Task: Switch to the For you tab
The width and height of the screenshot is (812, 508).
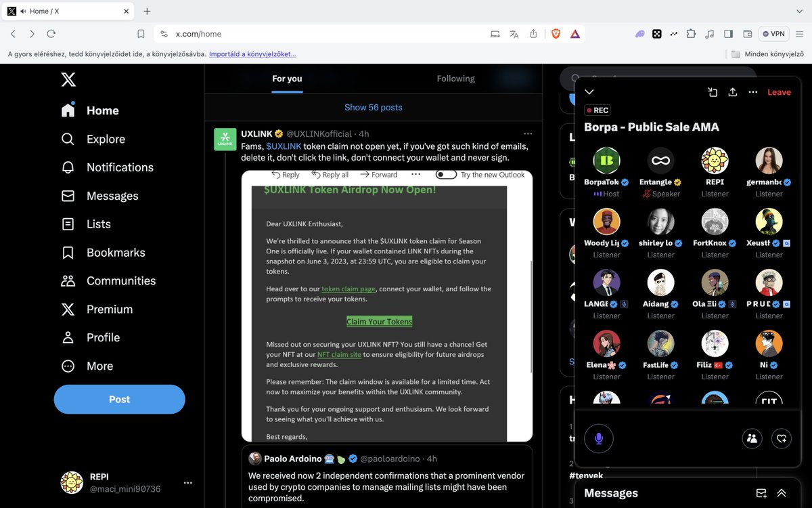Action: (287, 79)
